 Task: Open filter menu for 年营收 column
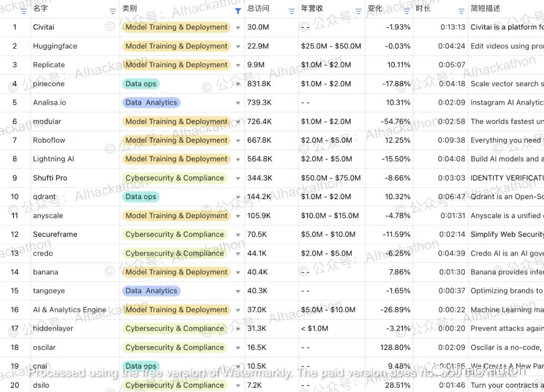click(359, 12)
